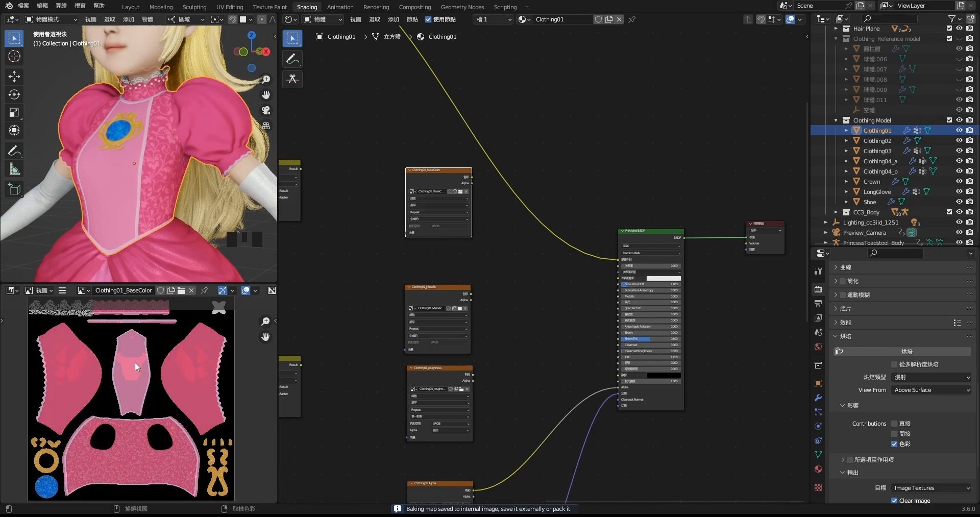980x517 pixels.
Task: Open the Material properties tab icon
Action: tap(818, 469)
